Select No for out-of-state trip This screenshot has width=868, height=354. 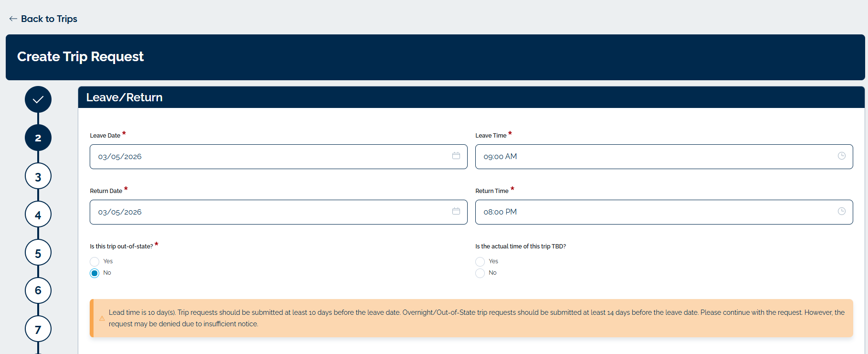pyautogui.click(x=94, y=273)
